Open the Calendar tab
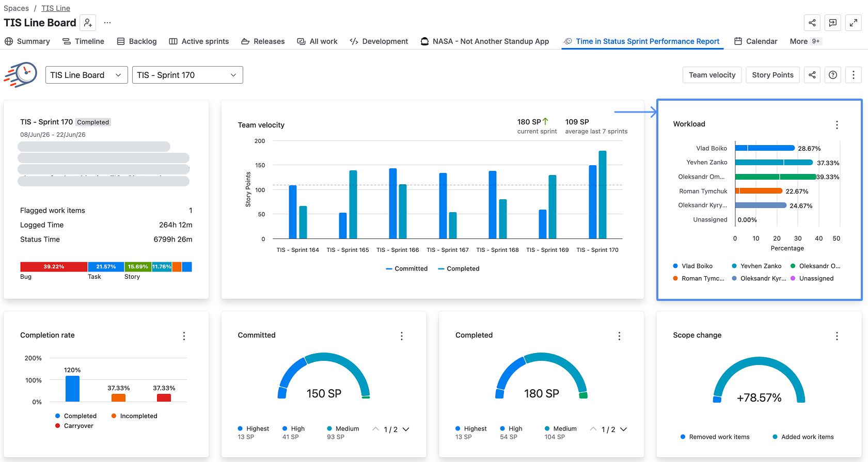 [756, 41]
